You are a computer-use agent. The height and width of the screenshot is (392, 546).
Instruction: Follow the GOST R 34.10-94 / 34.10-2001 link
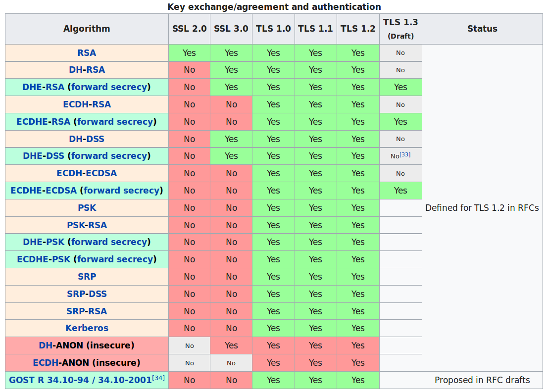tap(80, 380)
